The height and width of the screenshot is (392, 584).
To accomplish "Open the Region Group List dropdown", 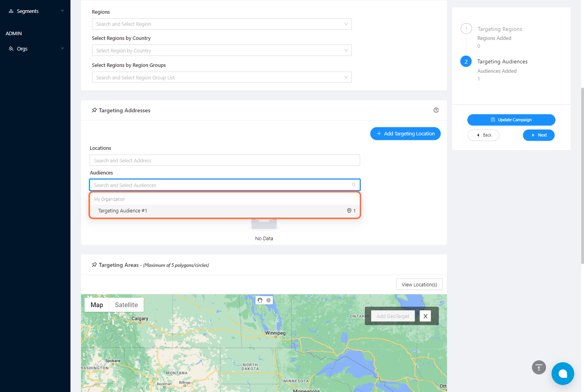I will [222, 77].
